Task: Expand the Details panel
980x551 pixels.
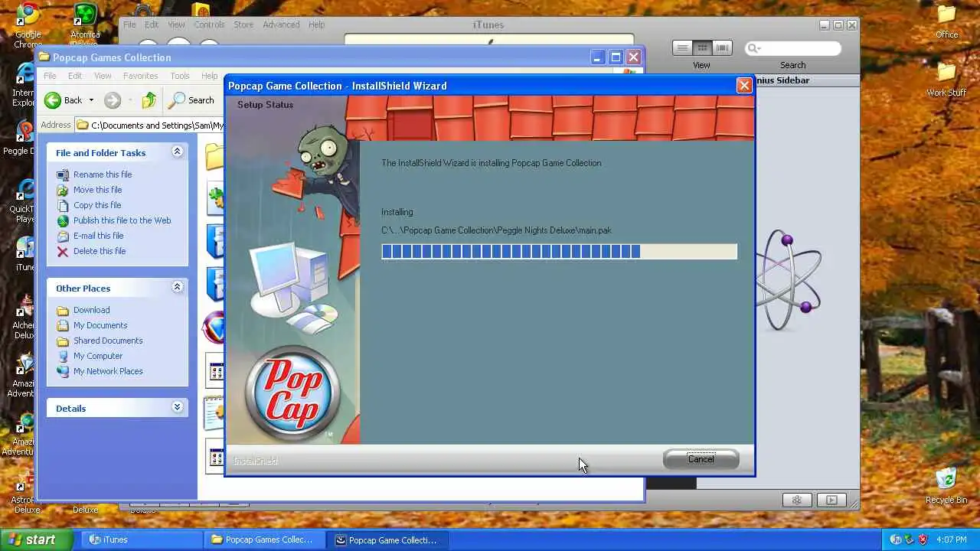Action: click(x=177, y=407)
